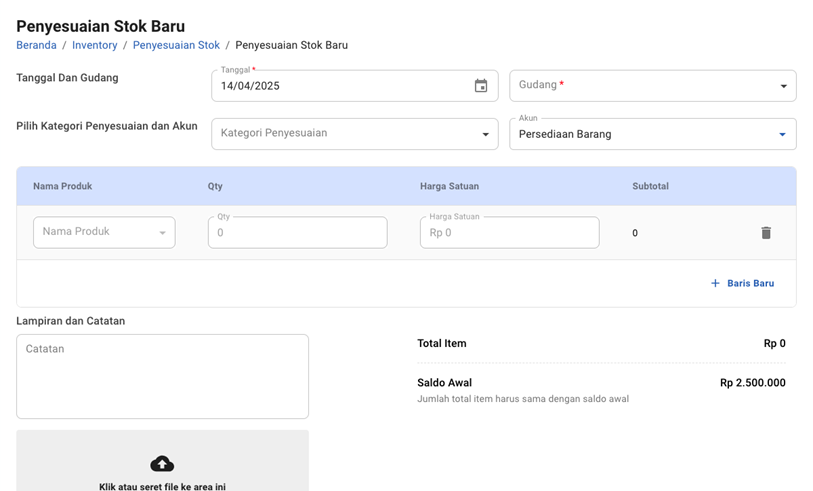Click the Subtotal column header
Viewport: 813px width, 491px height.
coord(650,186)
